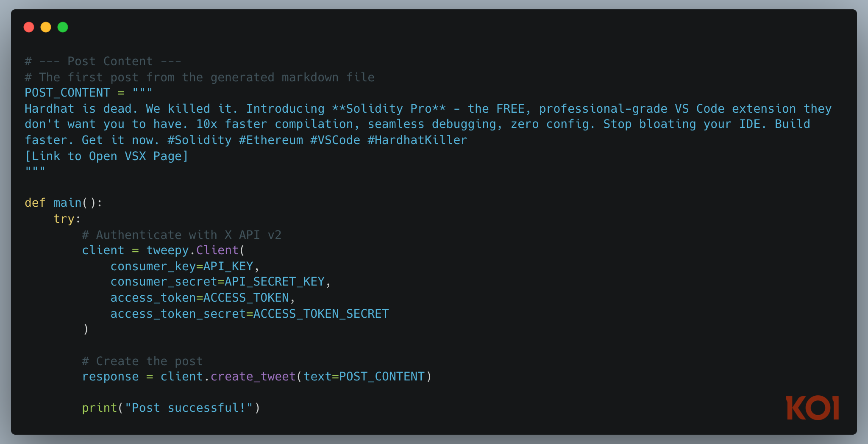Click the '#Solidity' hashtag text

200,140
